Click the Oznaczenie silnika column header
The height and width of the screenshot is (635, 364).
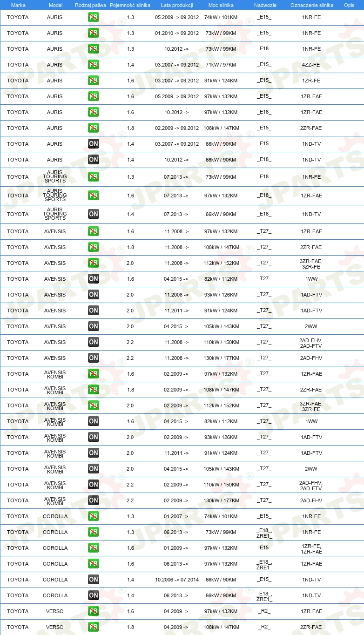[312, 5]
